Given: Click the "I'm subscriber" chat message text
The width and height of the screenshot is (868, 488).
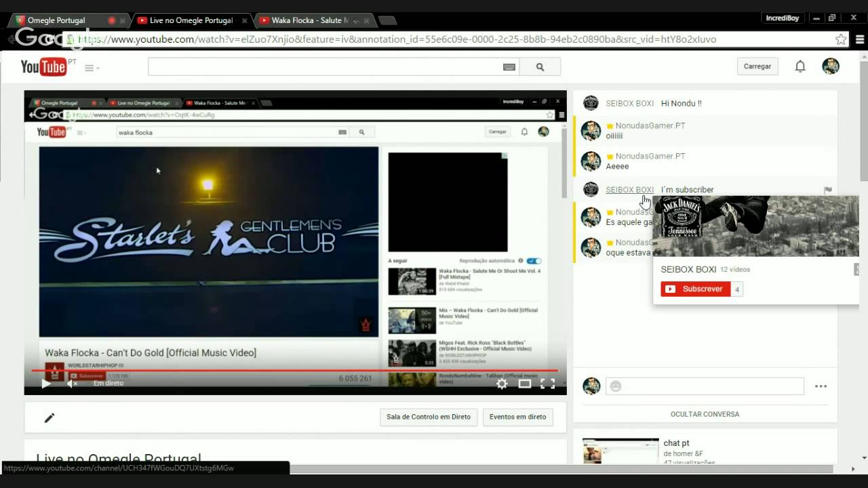Looking at the screenshot, I should tap(688, 190).
